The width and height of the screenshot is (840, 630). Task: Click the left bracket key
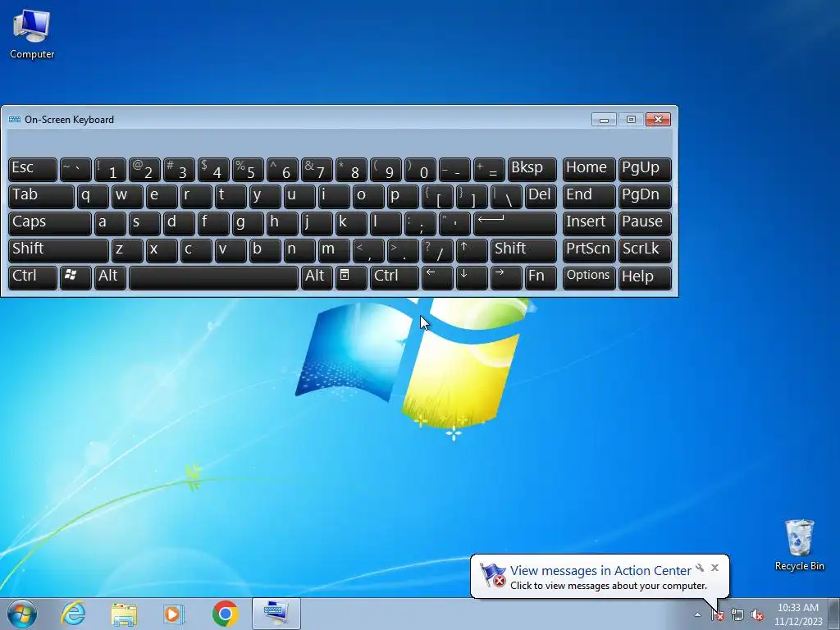click(x=437, y=197)
